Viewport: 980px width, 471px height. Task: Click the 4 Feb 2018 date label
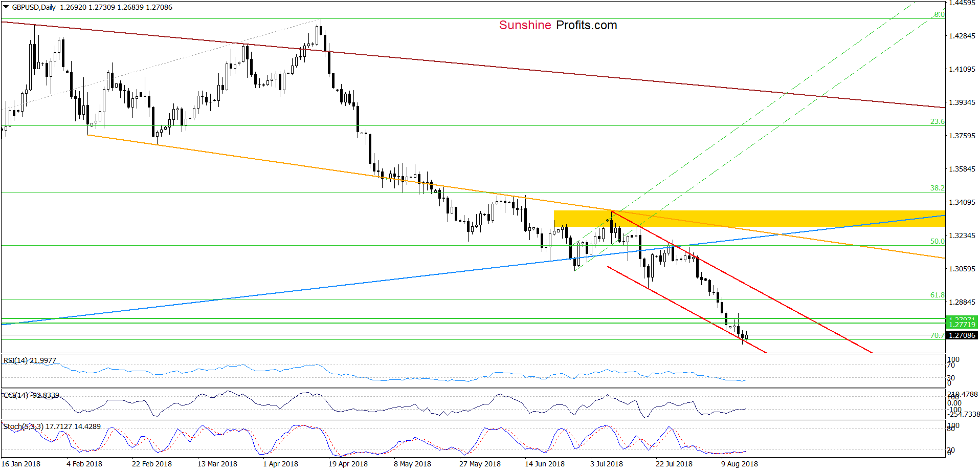point(84,464)
